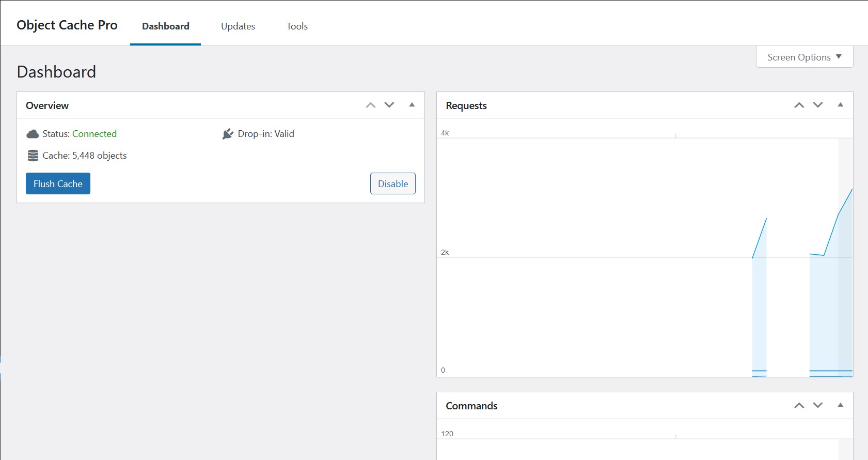
Task: Move the Overview panel up
Action: coord(371,105)
